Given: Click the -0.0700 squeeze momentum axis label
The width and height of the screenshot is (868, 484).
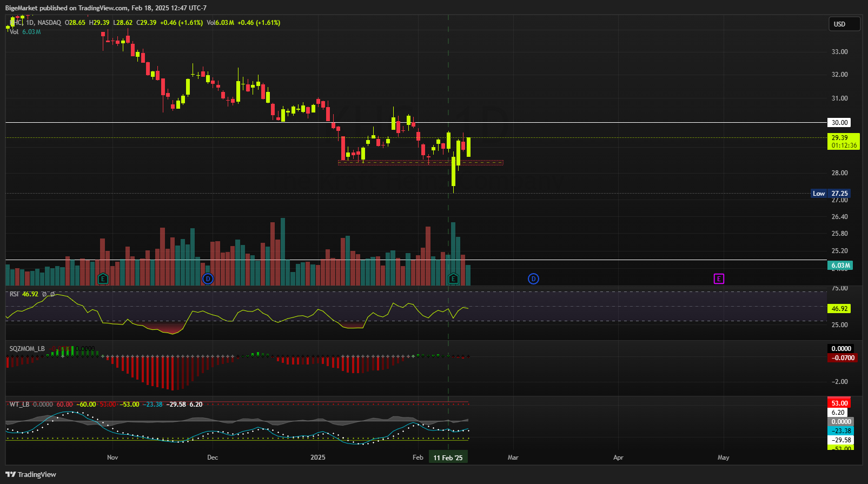Looking at the screenshot, I should pyautogui.click(x=843, y=358).
